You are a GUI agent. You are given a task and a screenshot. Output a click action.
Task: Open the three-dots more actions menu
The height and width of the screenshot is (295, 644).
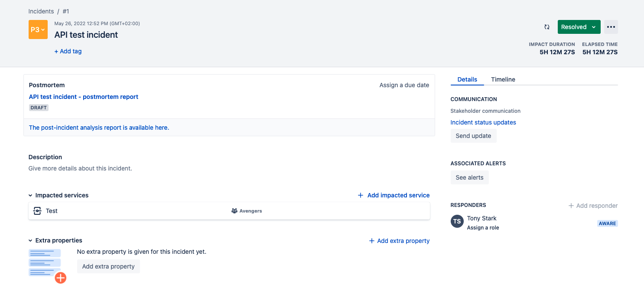click(x=611, y=27)
